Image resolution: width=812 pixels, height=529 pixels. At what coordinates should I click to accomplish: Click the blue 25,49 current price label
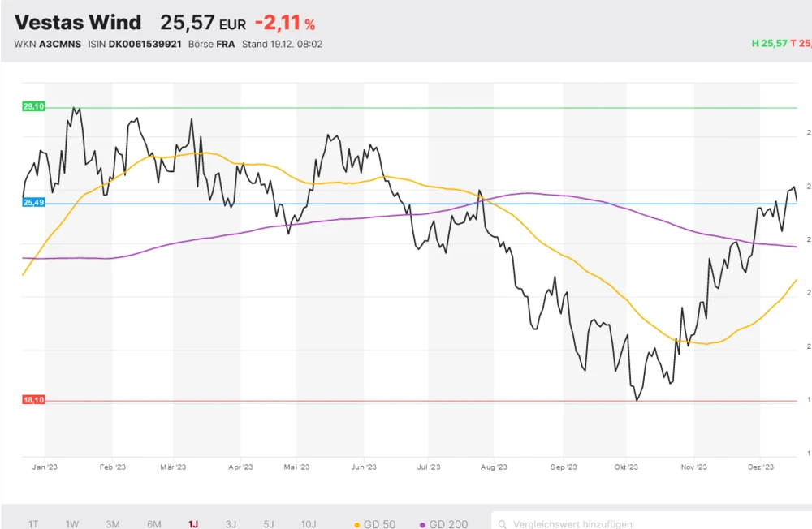click(x=32, y=204)
